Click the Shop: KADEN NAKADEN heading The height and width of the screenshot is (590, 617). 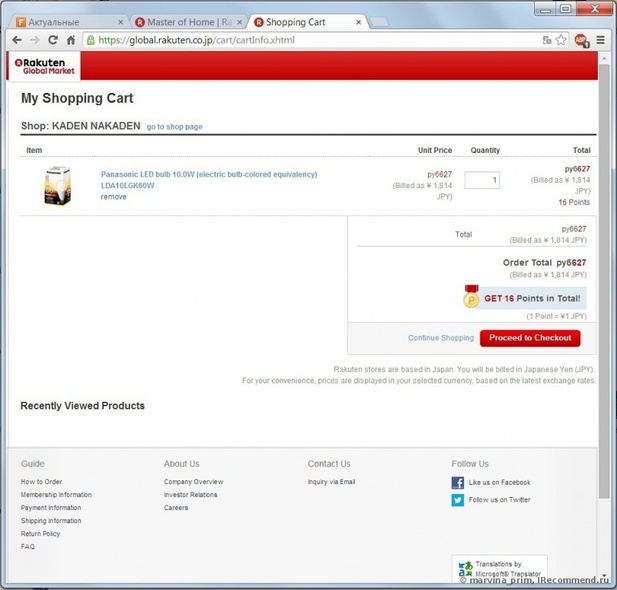(x=81, y=126)
